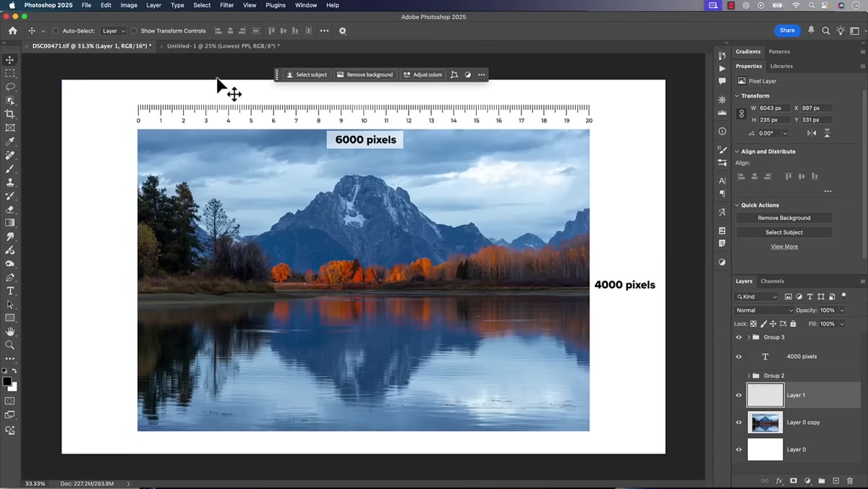This screenshot has width=868, height=489.
Task: Switch to the Patterns tab
Action: [779, 51]
